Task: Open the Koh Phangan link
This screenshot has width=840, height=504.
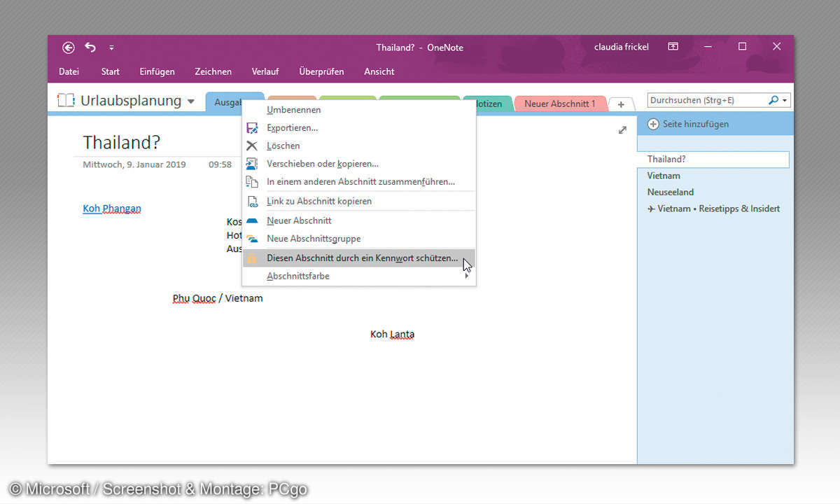Action: (x=112, y=209)
